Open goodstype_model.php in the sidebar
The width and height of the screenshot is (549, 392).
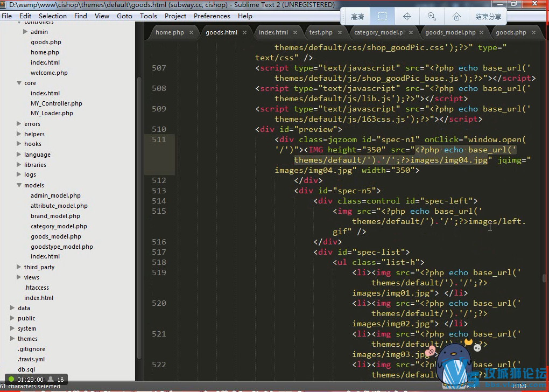pos(61,247)
